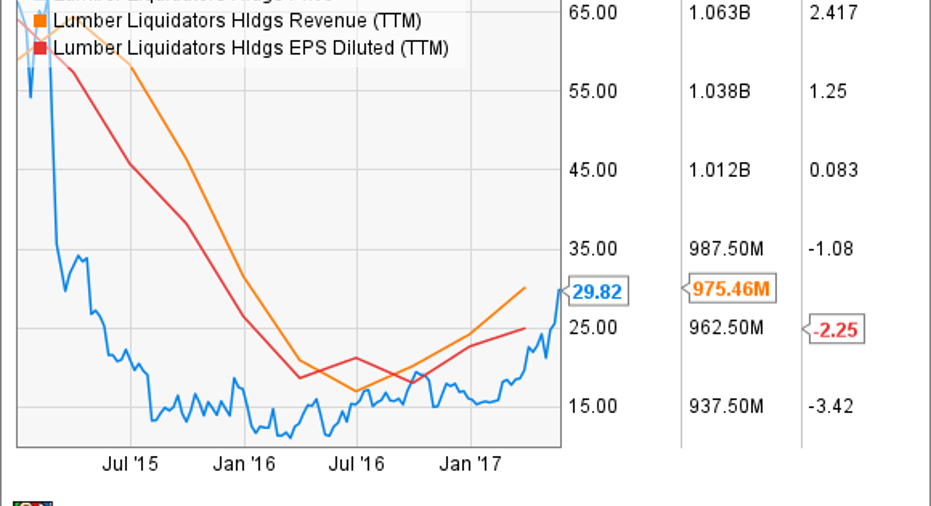Click the colored logo icon below the chart
Image resolution: width=931 pixels, height=506 pixels.
coord(33,502)
